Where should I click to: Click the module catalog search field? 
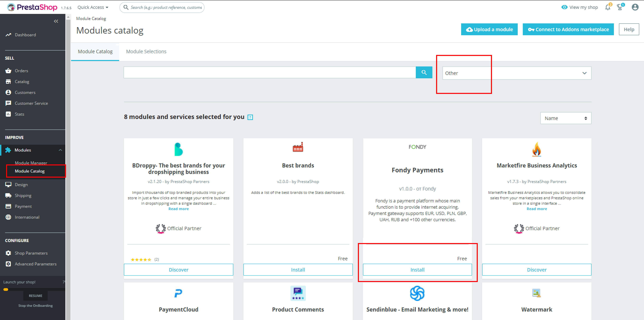(x=270, y=72)
